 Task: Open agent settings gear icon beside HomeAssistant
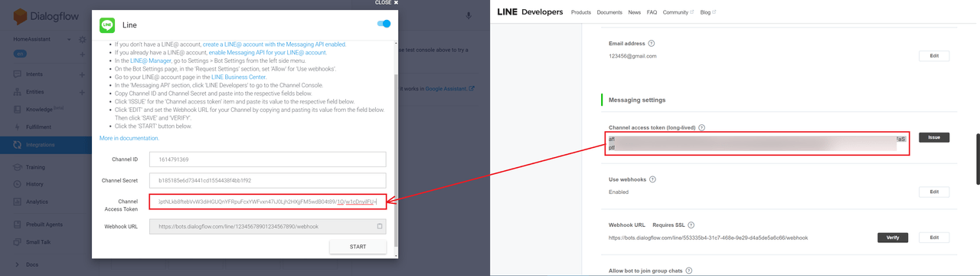coord(83,39)
